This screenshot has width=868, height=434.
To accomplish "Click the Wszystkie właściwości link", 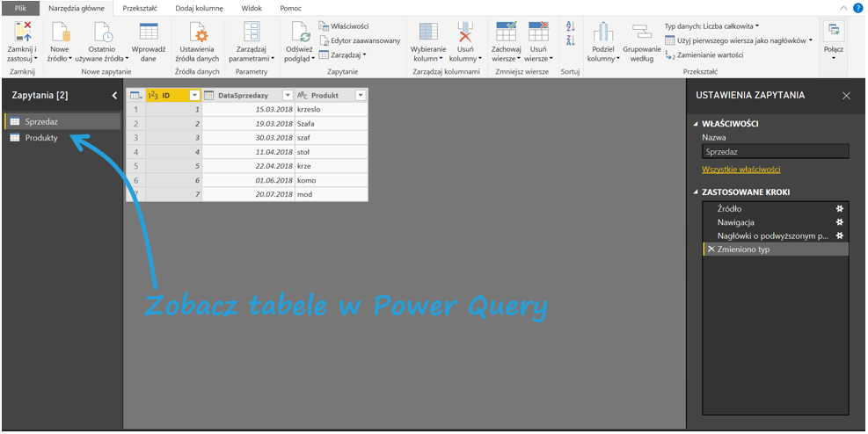I will click(740, 170).
